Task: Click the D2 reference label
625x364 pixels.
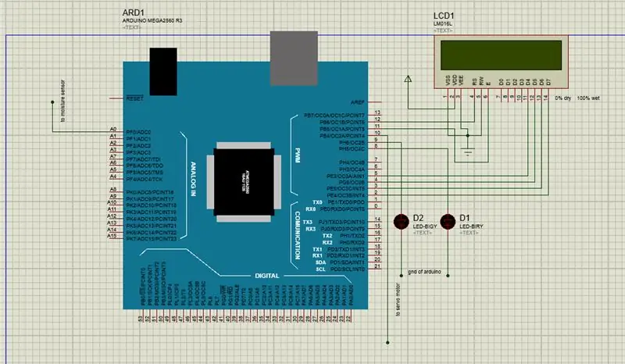Action: (x=418, y=218)
